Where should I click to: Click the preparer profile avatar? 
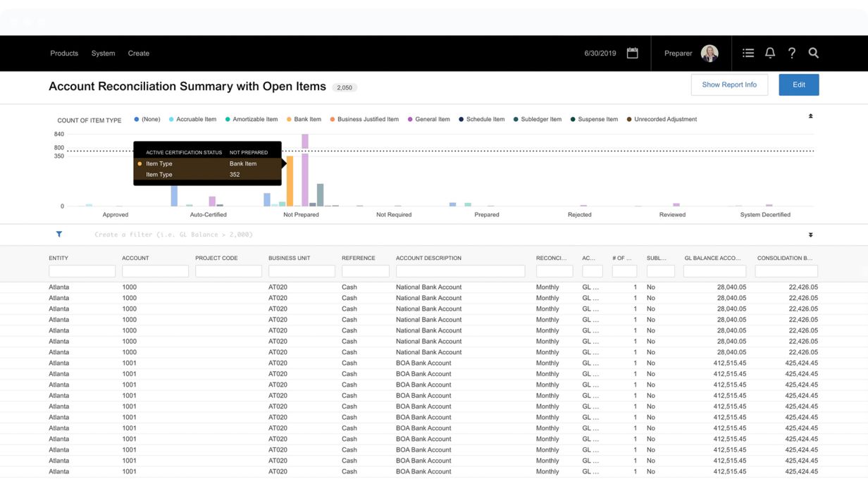coord(709,54)
